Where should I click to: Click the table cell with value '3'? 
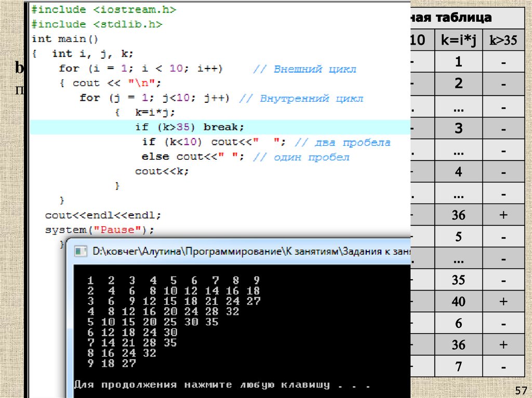(x=459, y=128)
